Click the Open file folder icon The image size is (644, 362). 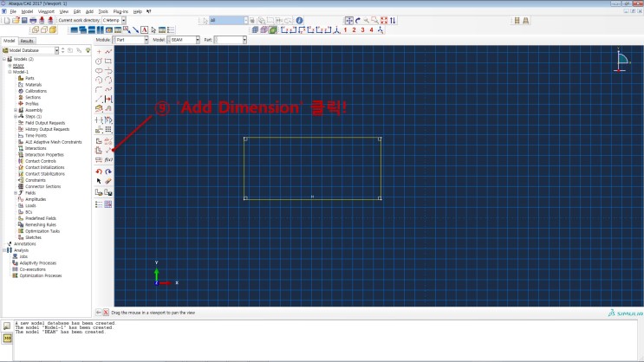pos(16,20)
